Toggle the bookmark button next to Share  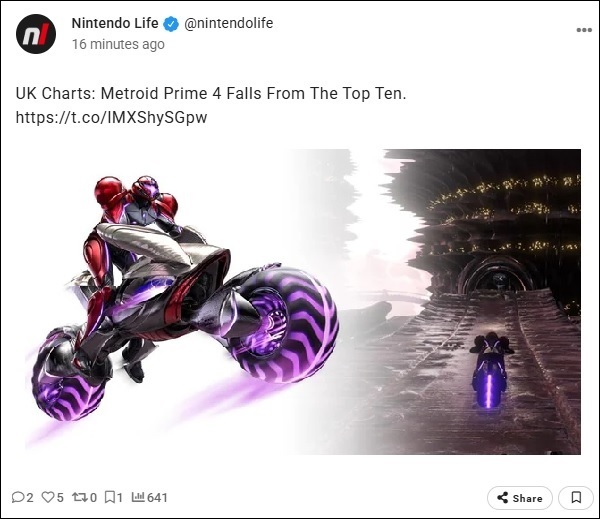tap(576, 497)
